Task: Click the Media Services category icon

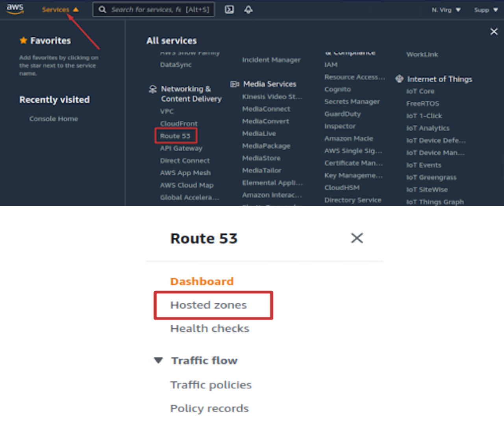Action: [235, 84]
